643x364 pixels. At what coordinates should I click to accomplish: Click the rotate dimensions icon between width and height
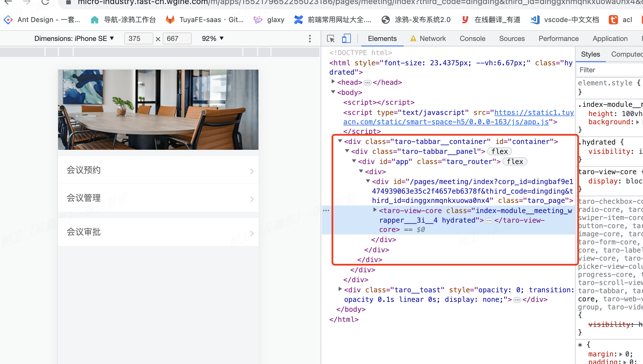pos(158,39)
